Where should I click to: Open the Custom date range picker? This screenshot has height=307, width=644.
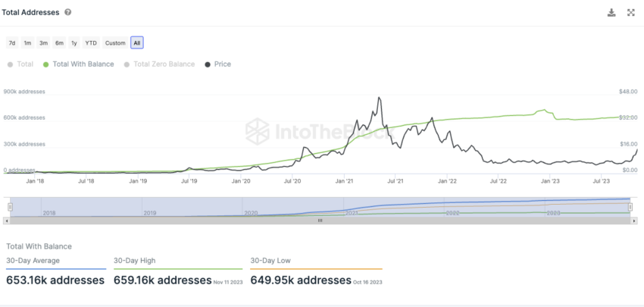click(115, 42)
